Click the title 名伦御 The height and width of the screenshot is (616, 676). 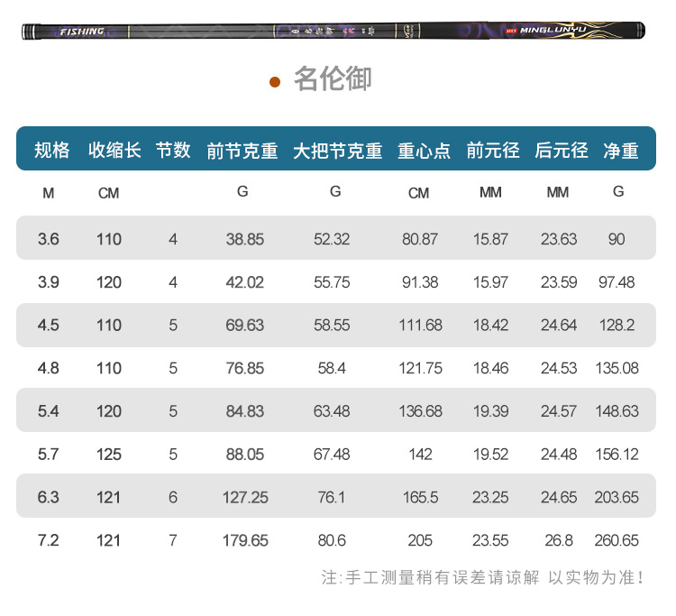pyautogui.click(x=333, y=79)
